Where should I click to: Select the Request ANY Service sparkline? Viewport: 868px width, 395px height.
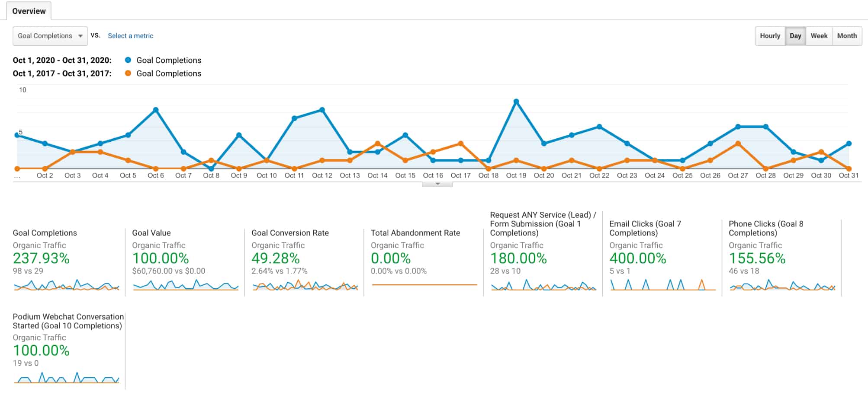point(543,285)
